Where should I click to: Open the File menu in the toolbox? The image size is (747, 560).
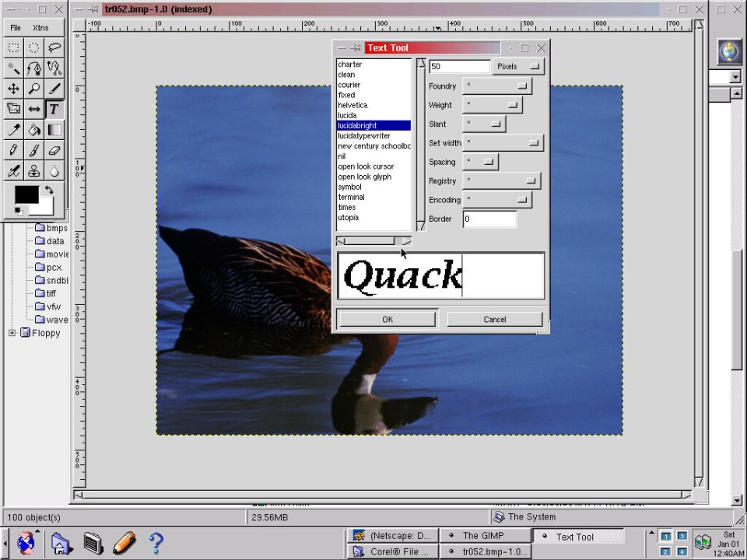[16, 28]
